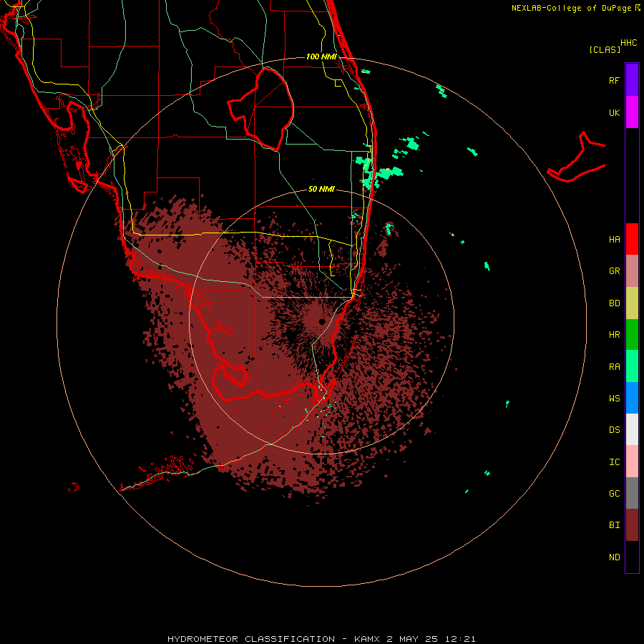Click the 'ND' legend label

pyautogui.click(x=614, y=557)
